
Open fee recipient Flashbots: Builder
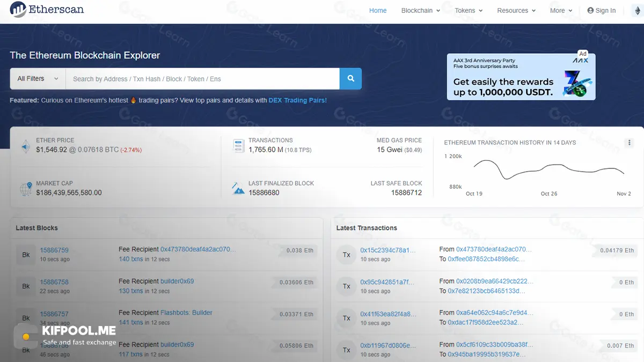tap(186, 313)
